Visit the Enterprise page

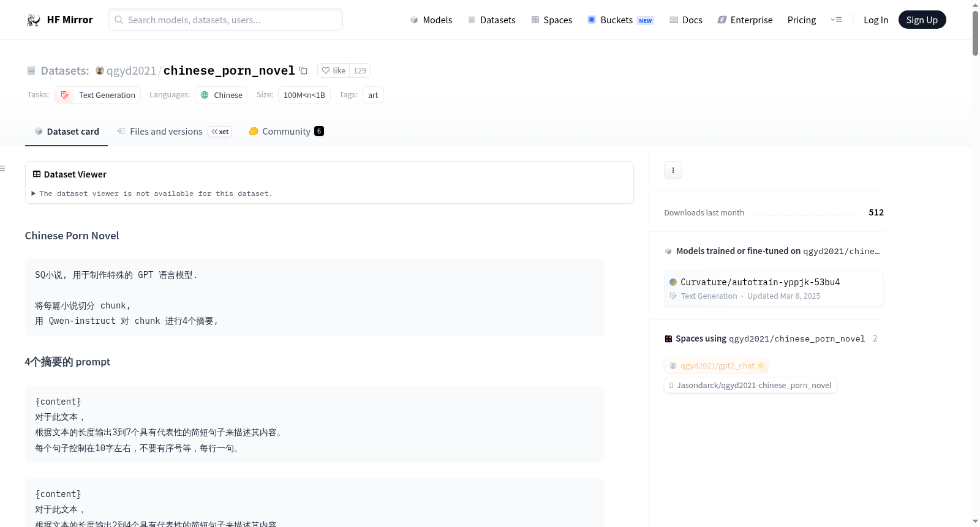click(x=745, y=20)
